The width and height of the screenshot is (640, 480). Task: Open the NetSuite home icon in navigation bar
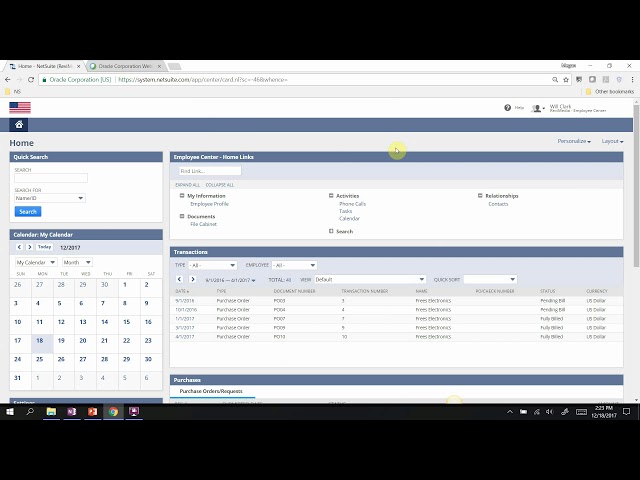19,125
